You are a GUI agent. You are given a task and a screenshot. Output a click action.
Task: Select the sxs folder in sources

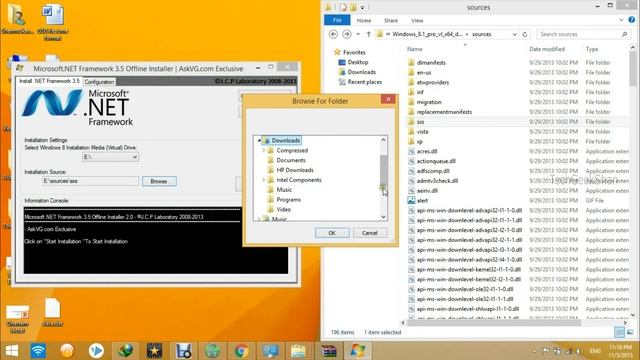click(x=420, y=122)
